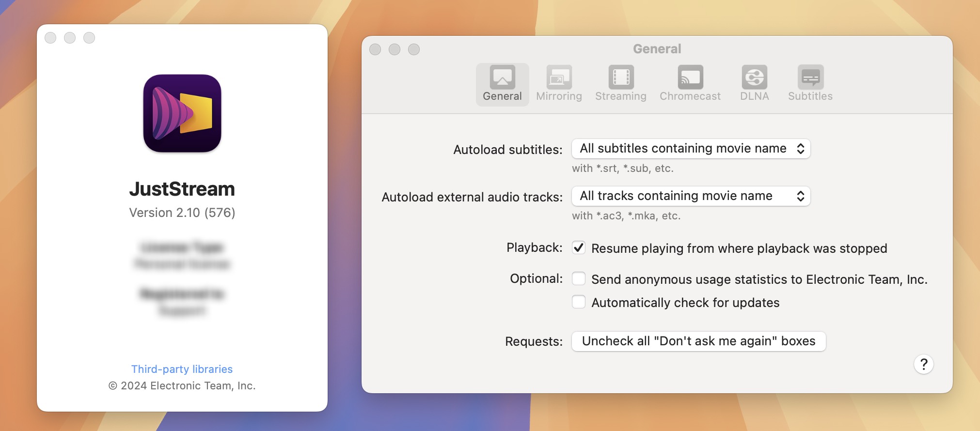Toggle Resume playing from where playback stopped
The width and height of the screenshot is (980, 431).
579,248
